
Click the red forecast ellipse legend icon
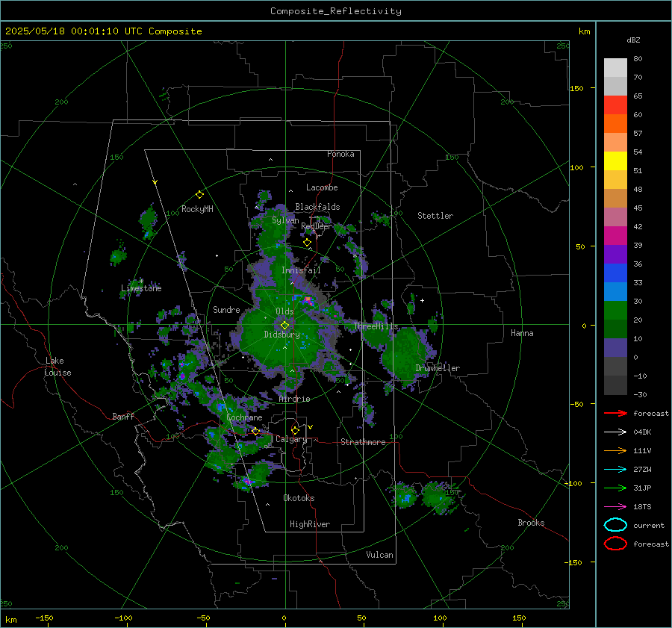615,544
